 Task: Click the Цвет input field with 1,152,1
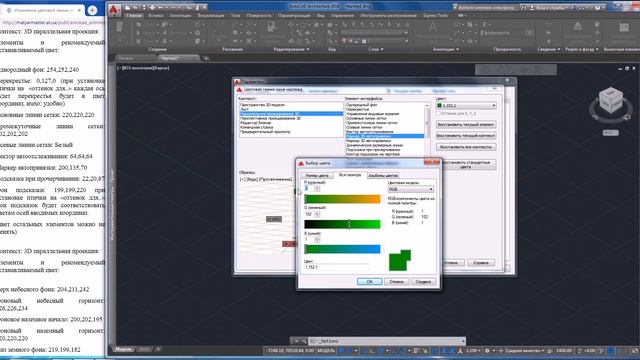tap(336, 267)
